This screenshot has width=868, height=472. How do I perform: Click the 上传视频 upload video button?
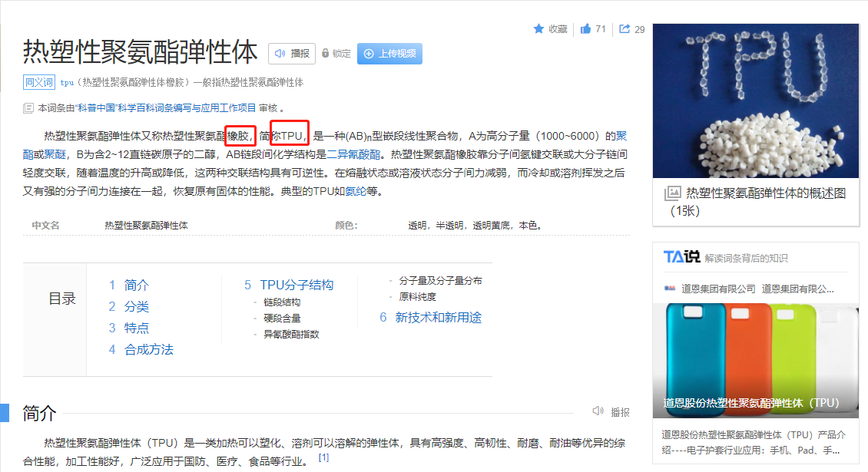click(389, 54)
